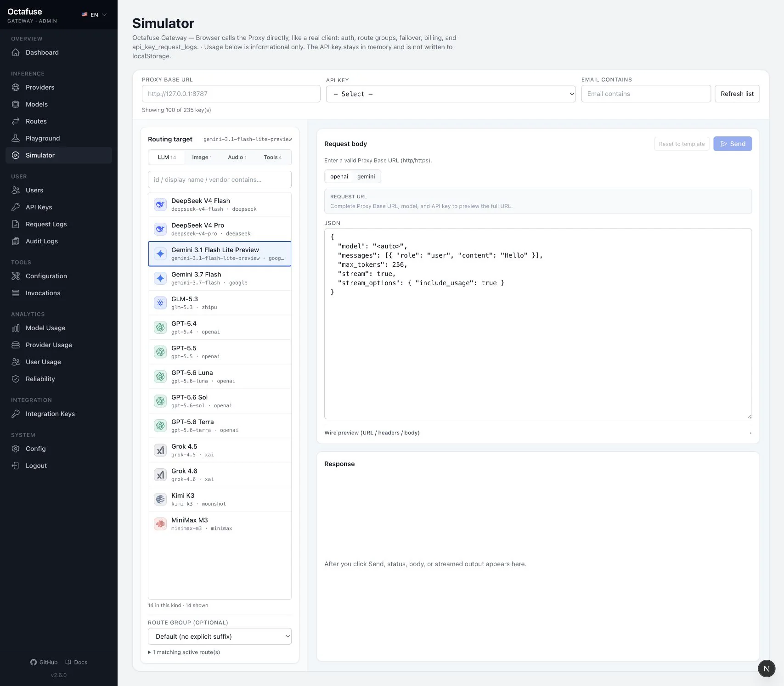Open the GitHub link
Screen dimensions: 784x686
point(44,662)
